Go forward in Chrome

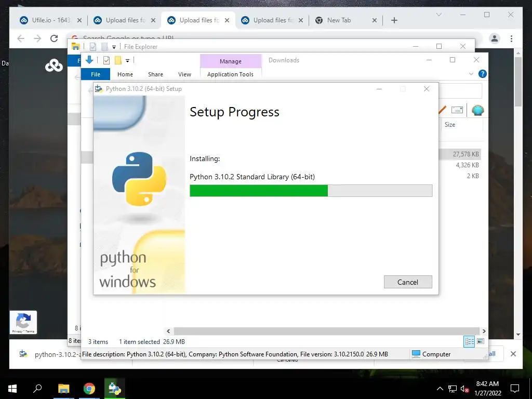pyautogui.click(x=37, y=38)
